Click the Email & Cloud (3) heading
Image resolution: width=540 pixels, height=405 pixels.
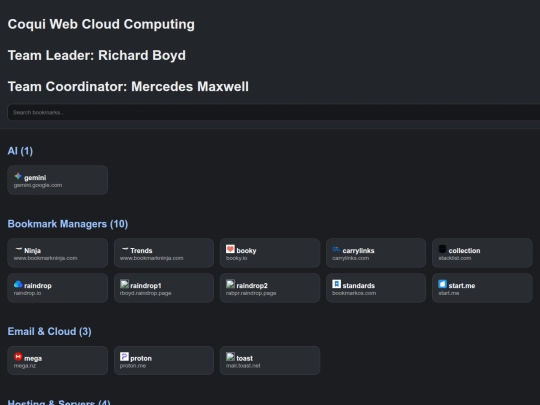coord(50,332)
